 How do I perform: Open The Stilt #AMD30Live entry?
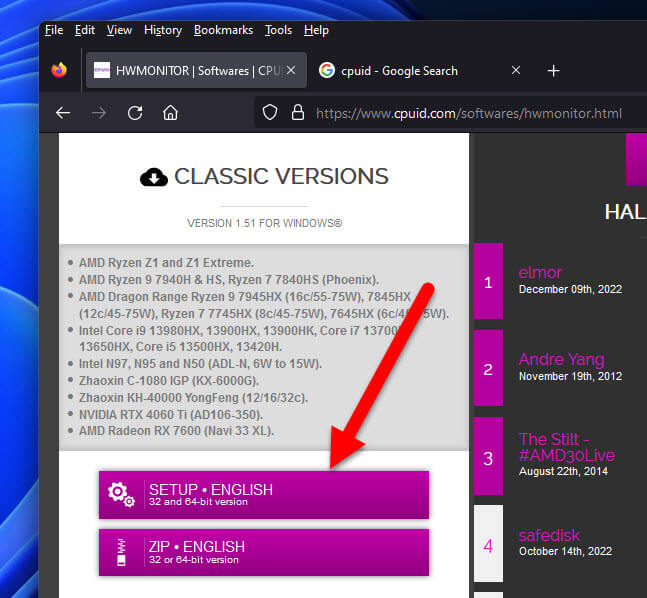(567, 447)
